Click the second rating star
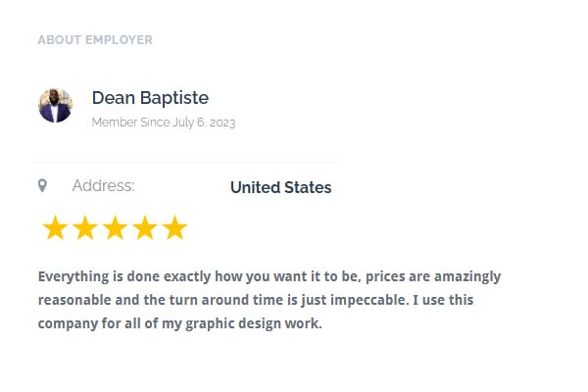Viewport: 588px width, 392px height. click(x=85, y=227)
